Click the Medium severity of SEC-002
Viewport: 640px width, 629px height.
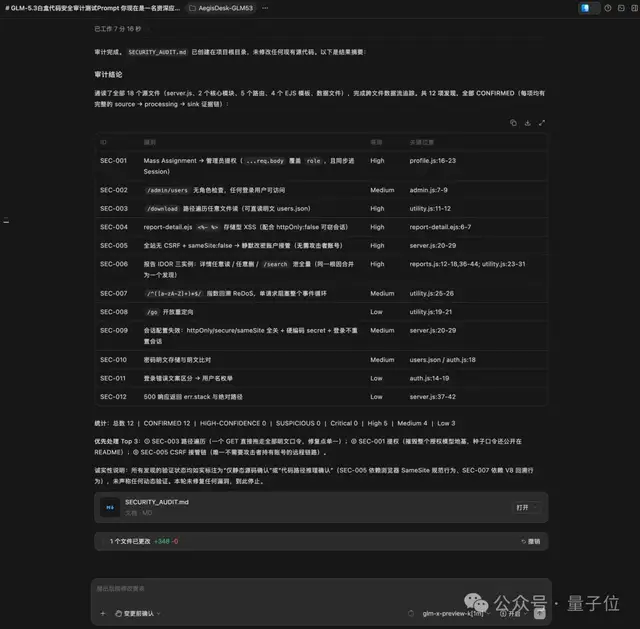(x=382, y=190)
